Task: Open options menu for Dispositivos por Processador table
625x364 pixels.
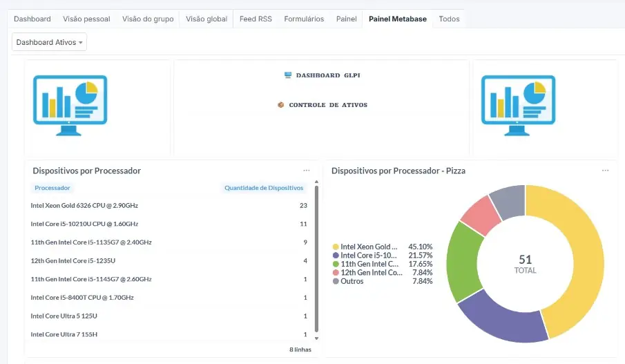Action: pyautogui.click(x=307, y=170)
